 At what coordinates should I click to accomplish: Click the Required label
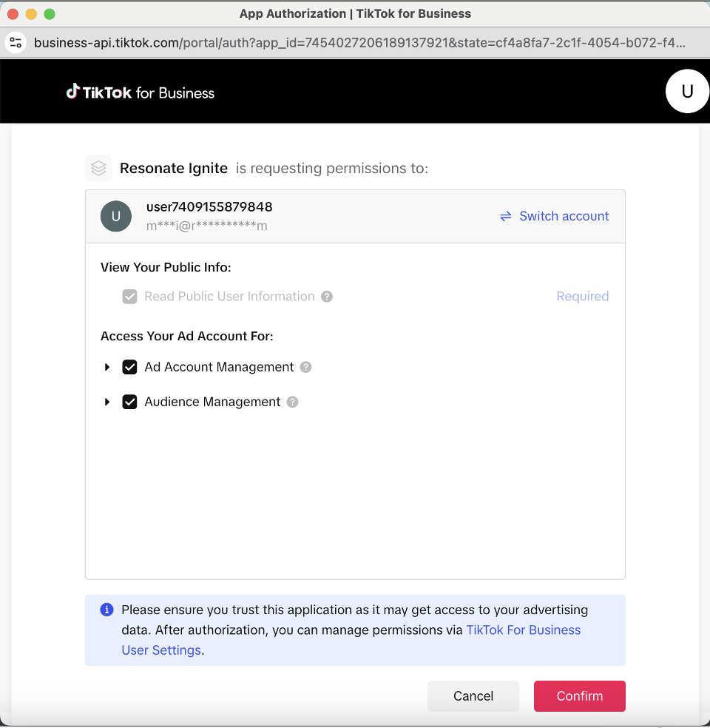tap(582, 296)
